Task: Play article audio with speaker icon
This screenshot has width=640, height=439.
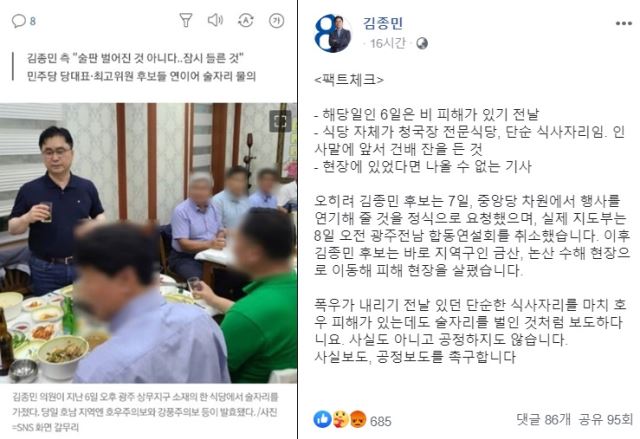Action: (215, 20)
